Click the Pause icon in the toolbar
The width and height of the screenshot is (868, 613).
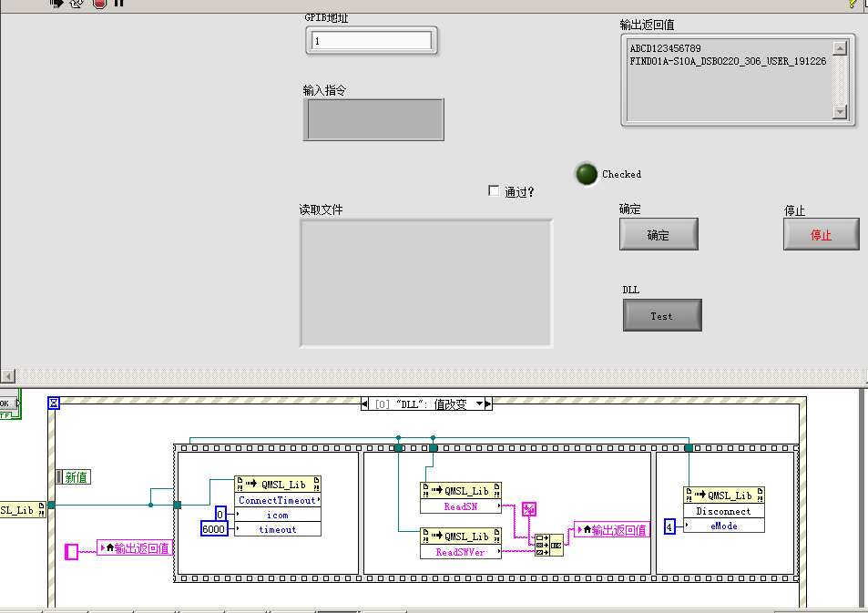click(118, 5)
